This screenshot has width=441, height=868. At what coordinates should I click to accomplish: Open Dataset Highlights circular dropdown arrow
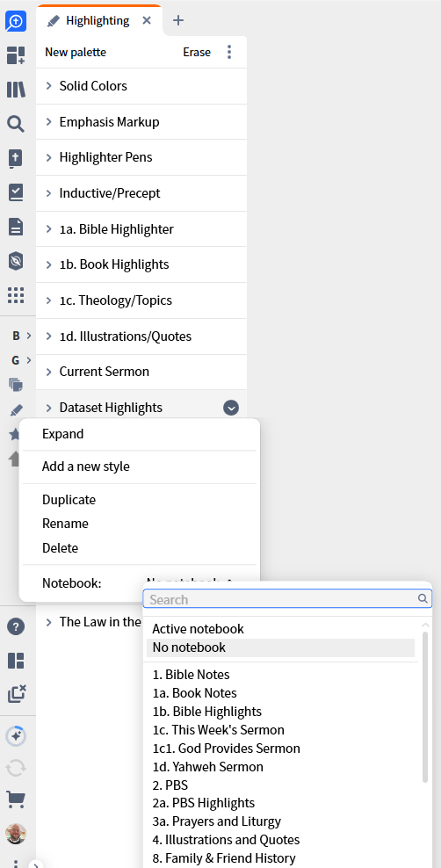pos(231,408)
